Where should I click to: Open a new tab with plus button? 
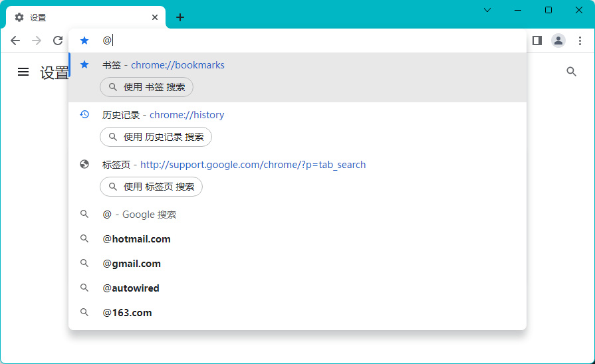[180, 17]
